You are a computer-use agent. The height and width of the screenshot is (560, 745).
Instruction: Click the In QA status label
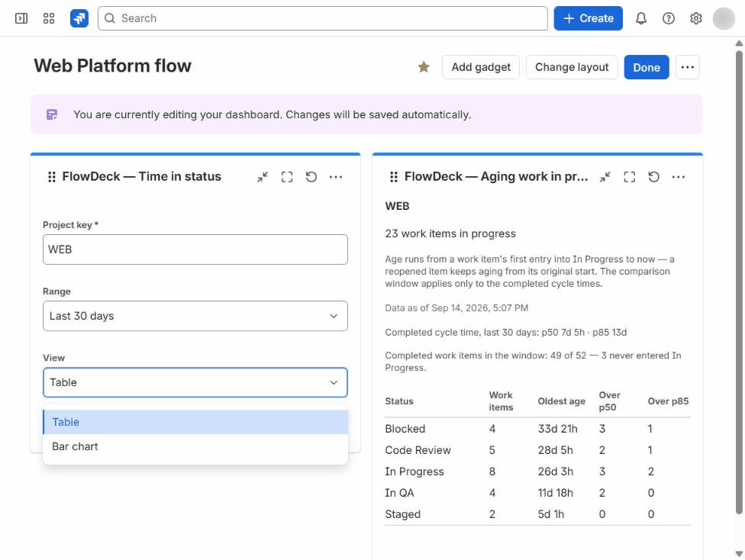[x=399, y=493]
